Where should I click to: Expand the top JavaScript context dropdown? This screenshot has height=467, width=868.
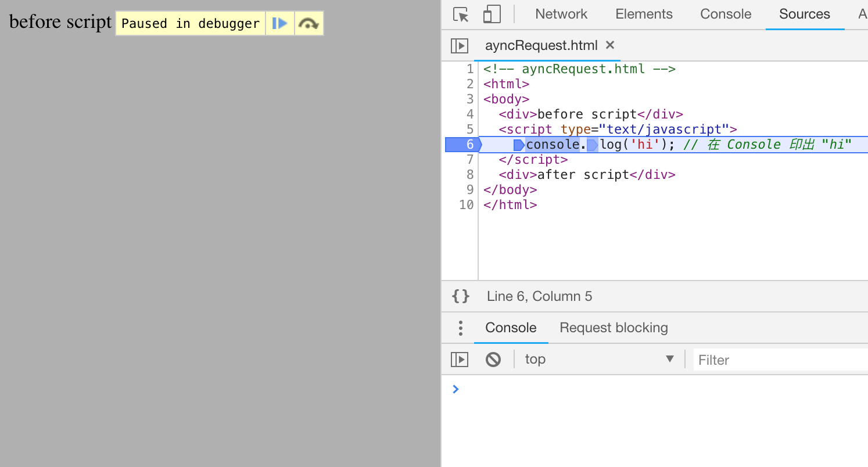tap(598, 359)
